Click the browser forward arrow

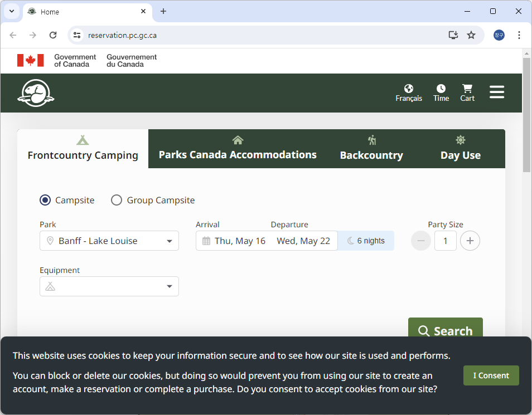pyautogui.click(x=32, y=35)
